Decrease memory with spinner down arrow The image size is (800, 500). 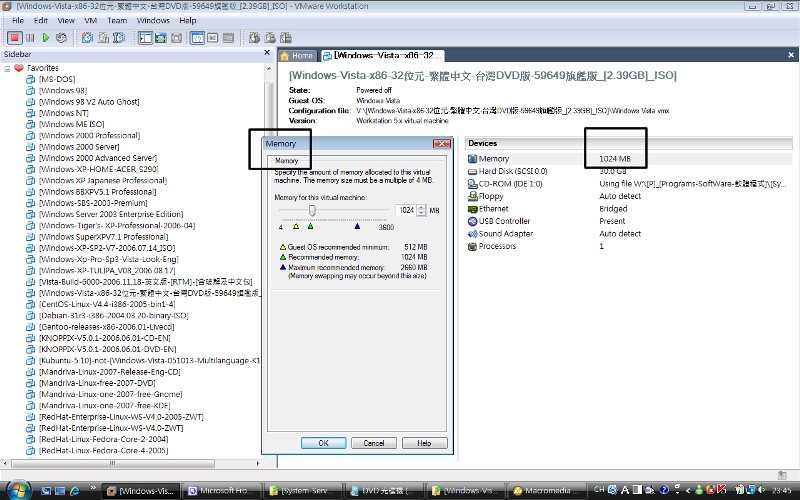point(421,213)
